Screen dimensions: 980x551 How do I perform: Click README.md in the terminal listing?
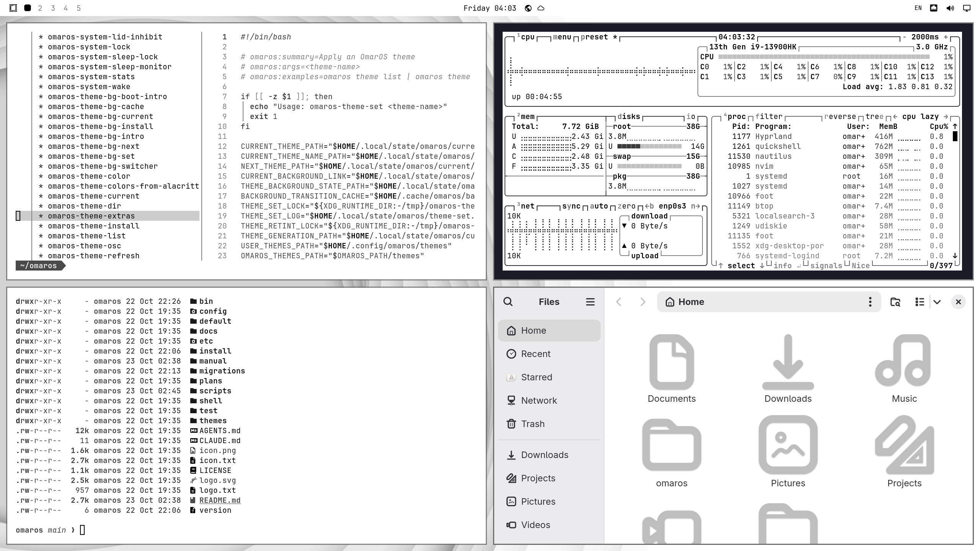[220, 500]
